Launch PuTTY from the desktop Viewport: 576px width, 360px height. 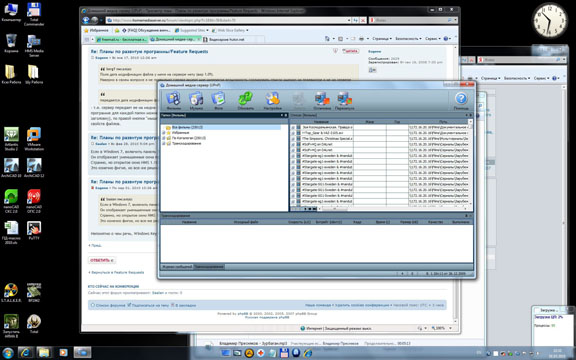click(x=34, y=231)
